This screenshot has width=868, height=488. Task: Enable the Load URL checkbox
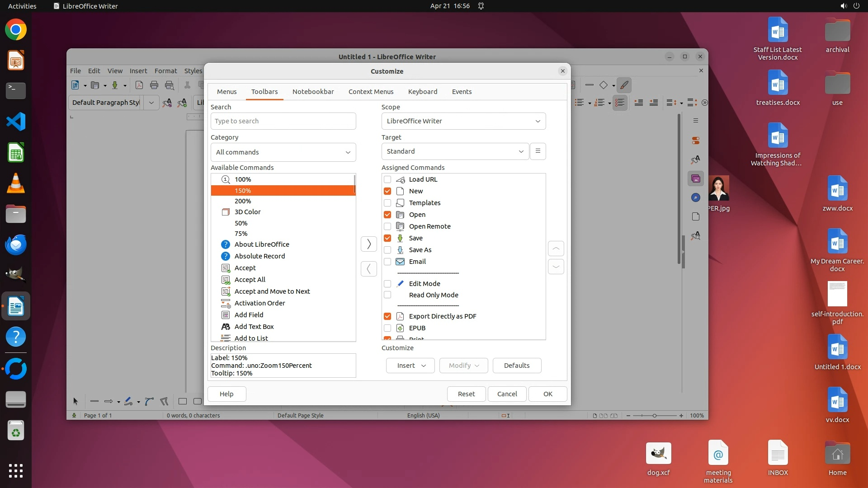click(387, 179)
